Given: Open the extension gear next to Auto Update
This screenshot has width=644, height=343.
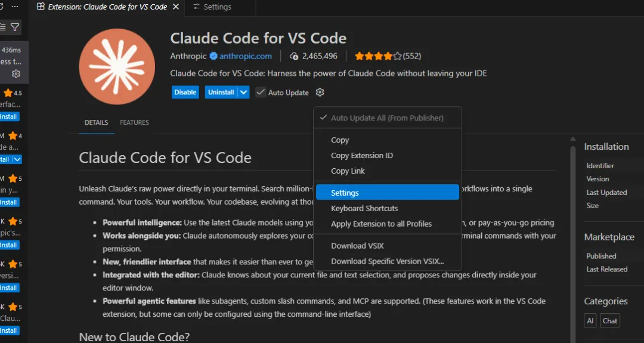Looking at the screenshot, I should [320, 92].
